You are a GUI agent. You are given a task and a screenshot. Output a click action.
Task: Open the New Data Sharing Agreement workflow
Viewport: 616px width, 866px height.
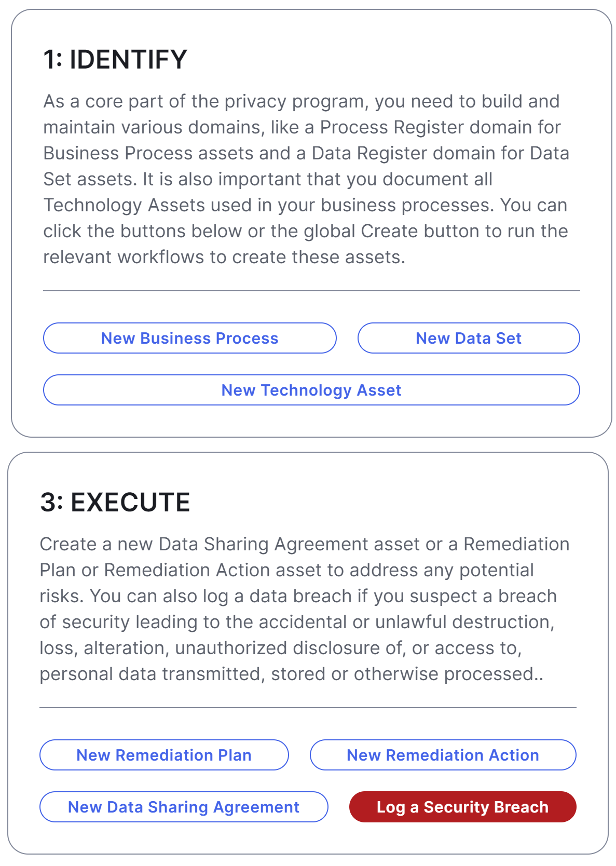pos(183,807)
